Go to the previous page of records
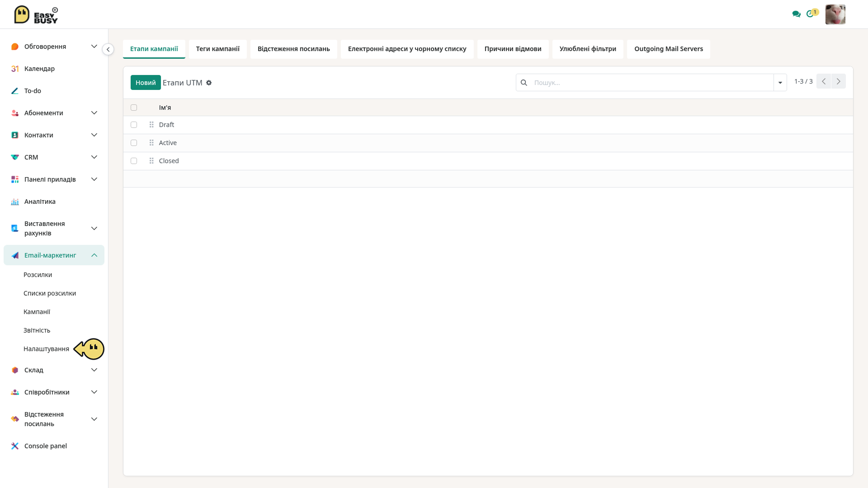868x488 pixels. click(824, 81)
